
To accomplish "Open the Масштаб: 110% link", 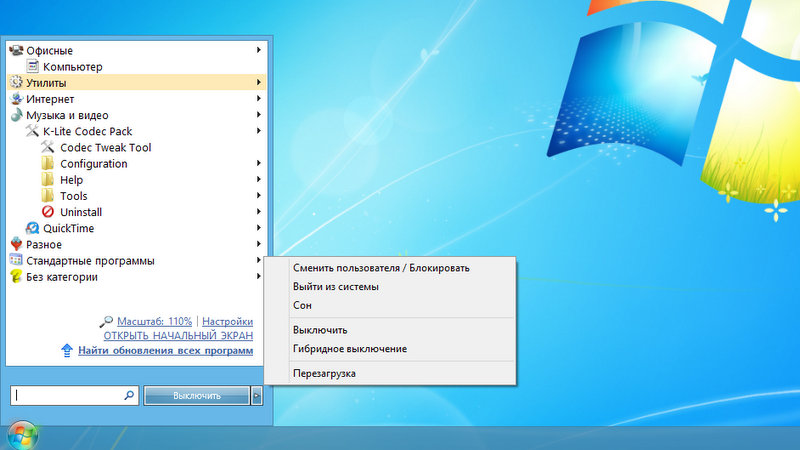I will tap(155, 321).
